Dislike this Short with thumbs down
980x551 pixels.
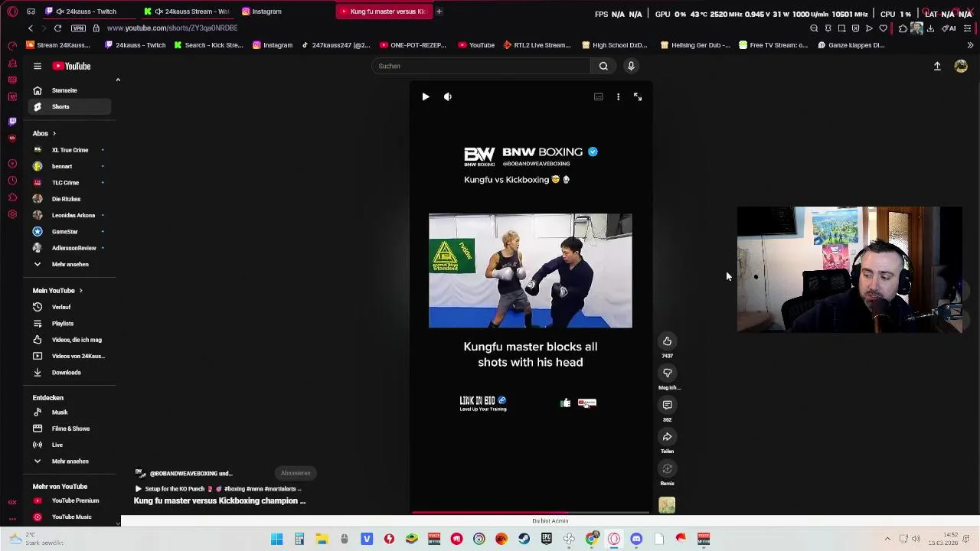(667, 373)
